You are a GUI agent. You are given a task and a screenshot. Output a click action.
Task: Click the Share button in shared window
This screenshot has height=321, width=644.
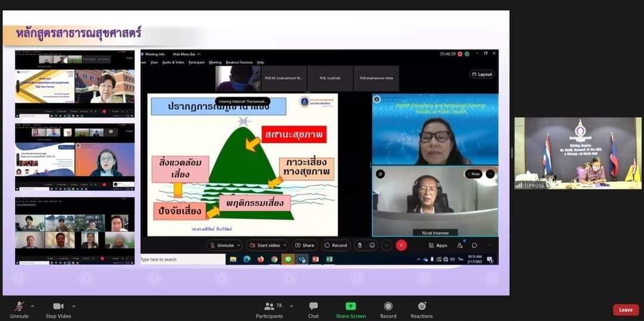[x=305, y=245]
